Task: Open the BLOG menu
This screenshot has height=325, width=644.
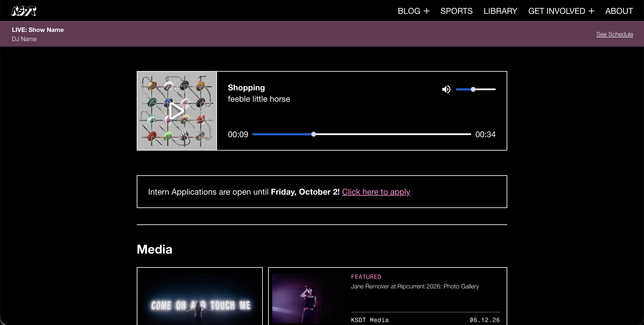Action: (409, 11)
